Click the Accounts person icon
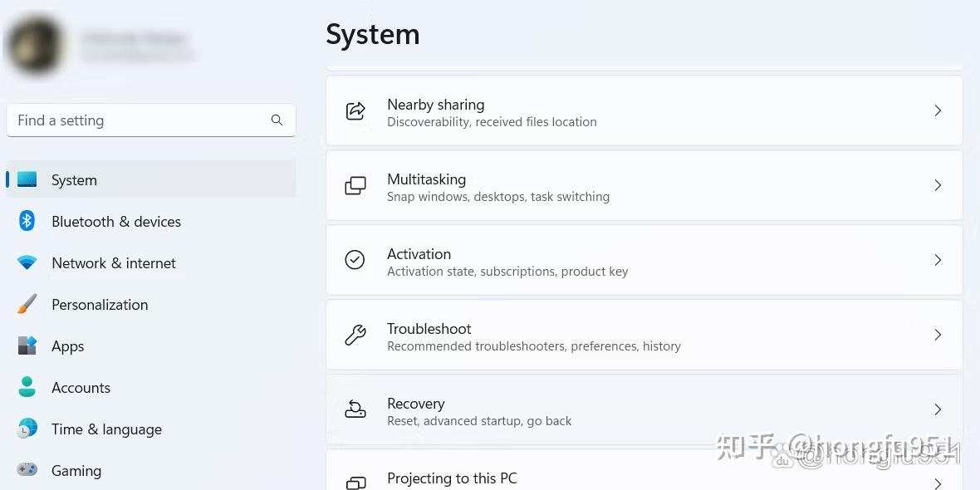 click(x=27, y=388)
